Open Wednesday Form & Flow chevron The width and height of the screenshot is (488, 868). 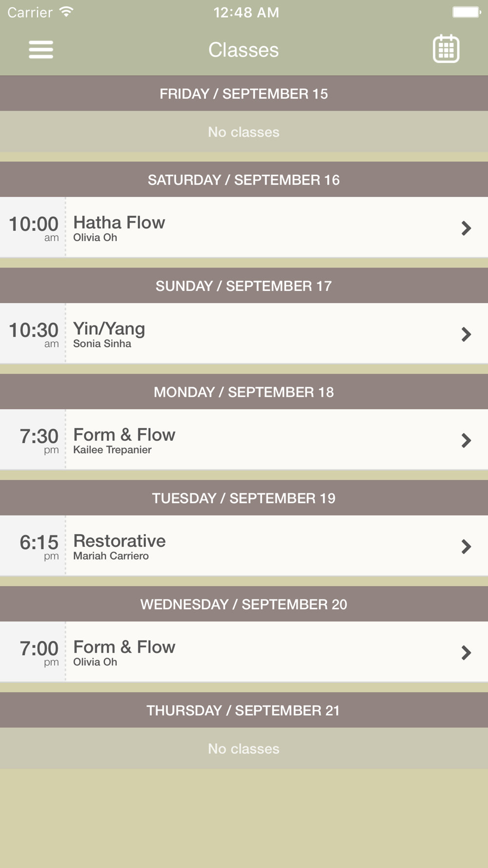point(466,652)
